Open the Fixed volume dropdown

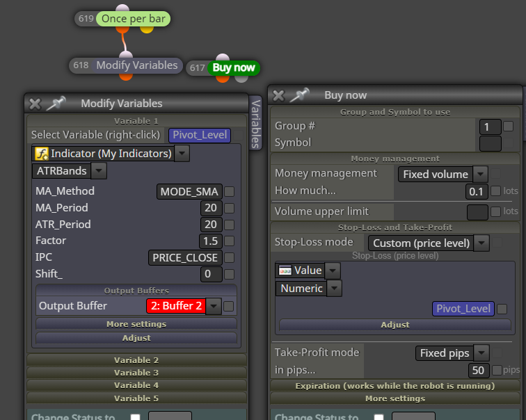point(480,175)
